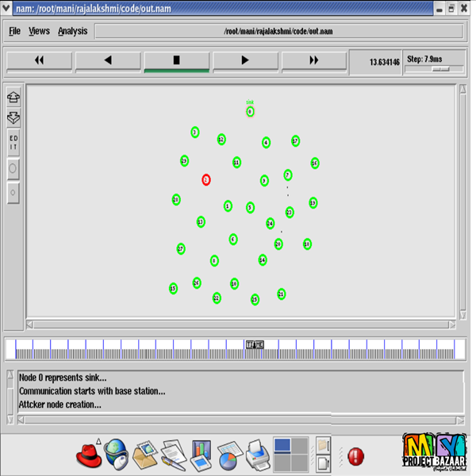The image size is (476, 476).
Task: Click the printer icon in panel
Action: pos(258,455)
